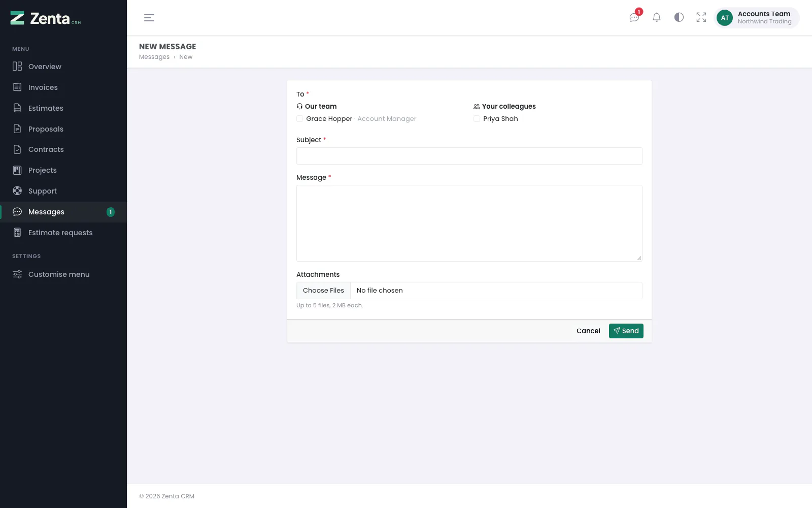Click the Support lifebuoy icon
The width and height of the screenshot is (812, 508).
tap(17, 191)
